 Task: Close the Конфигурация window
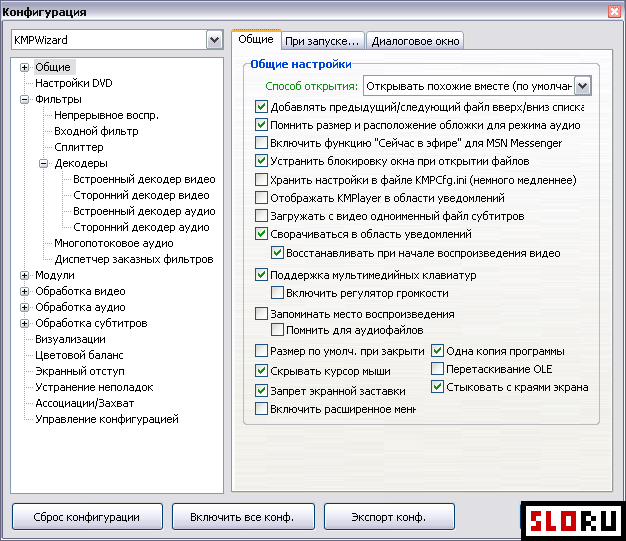point(614,11)
